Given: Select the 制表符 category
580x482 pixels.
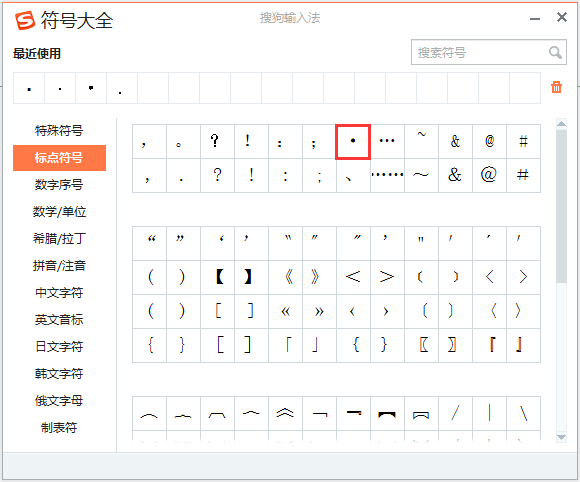Looking at the screenshot, I should point(59,428).
